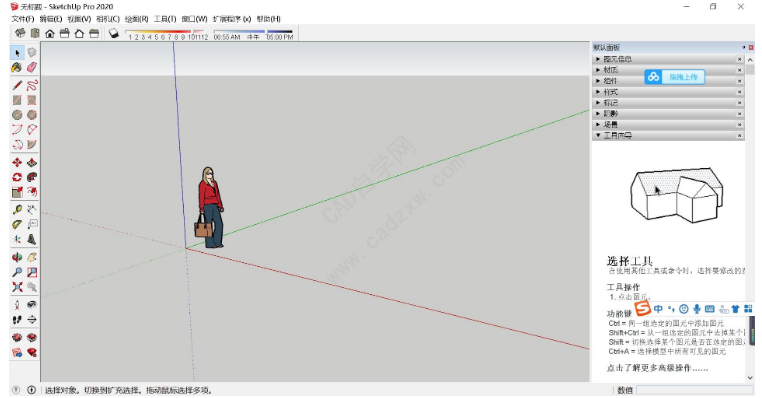Open the 视图(V) menu
762x398 pixels.
[x=79, y=19]
